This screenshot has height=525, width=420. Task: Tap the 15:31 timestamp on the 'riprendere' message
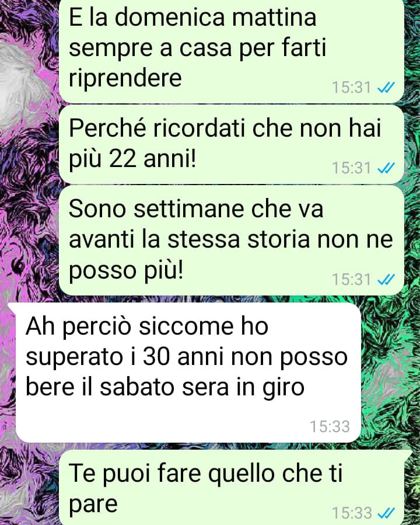click(x=351, y=88)
